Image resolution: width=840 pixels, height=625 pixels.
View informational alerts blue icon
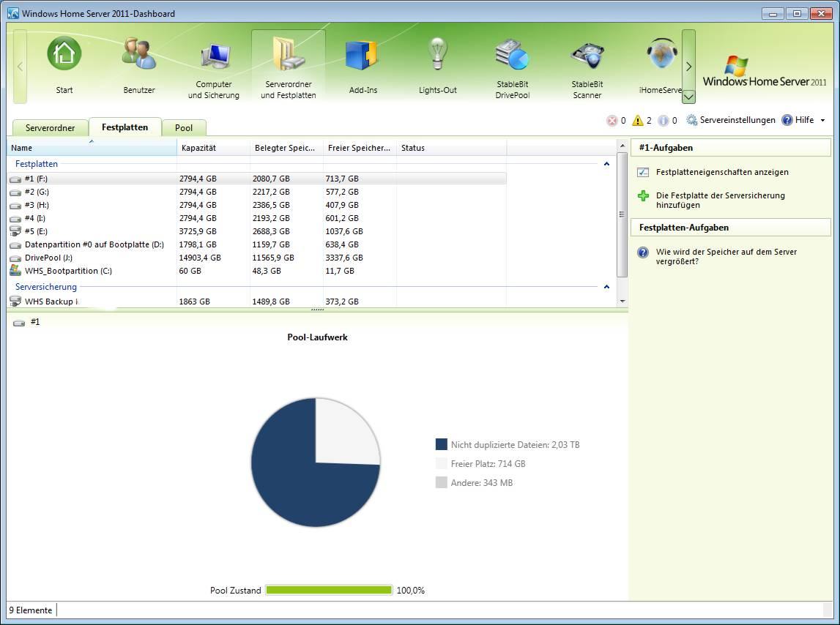(x=664, y=121)
